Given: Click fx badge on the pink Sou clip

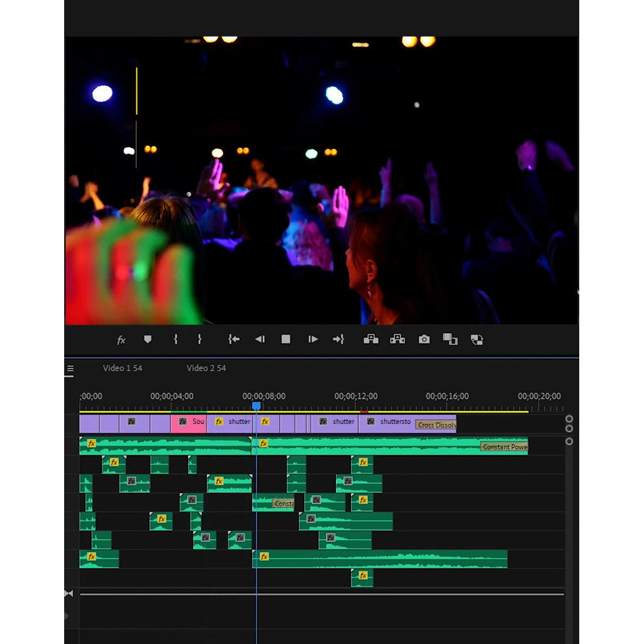Looking at the screenshot, I should click(183, 421).
